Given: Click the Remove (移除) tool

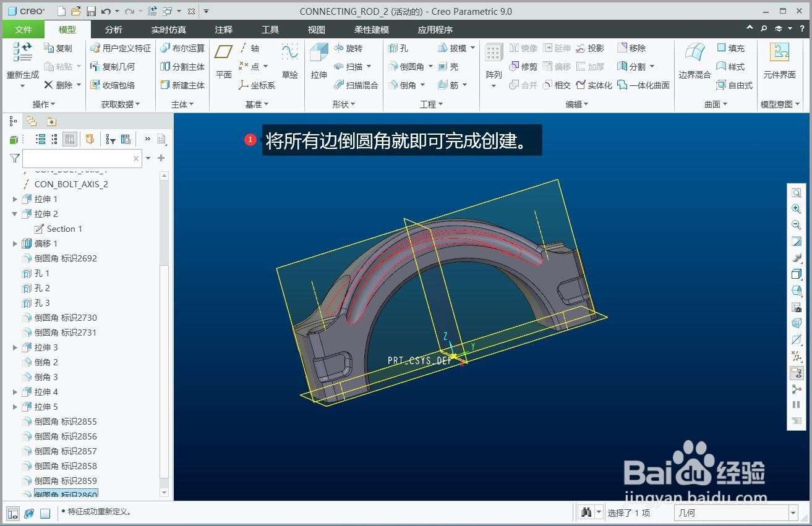Looking at the screenshot, I should 631,48.
